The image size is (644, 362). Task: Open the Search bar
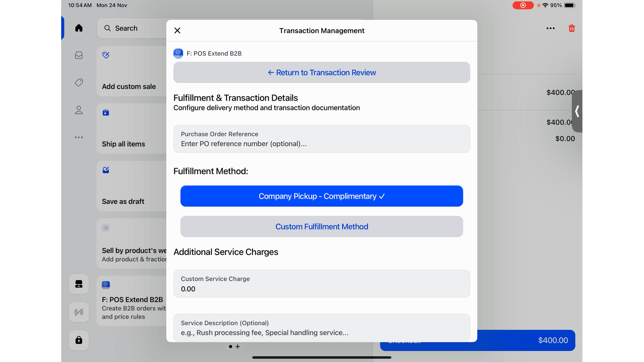(132, 28)
